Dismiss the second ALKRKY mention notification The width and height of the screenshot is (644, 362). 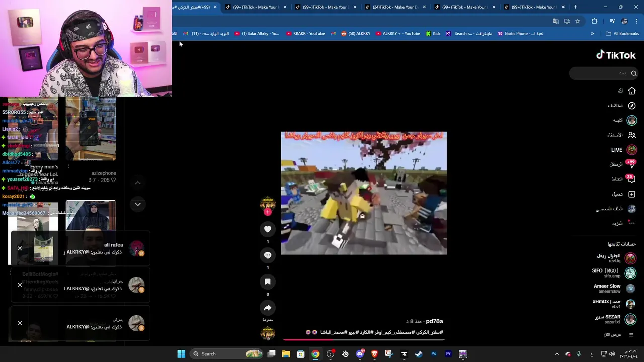(x=20, y=285)
